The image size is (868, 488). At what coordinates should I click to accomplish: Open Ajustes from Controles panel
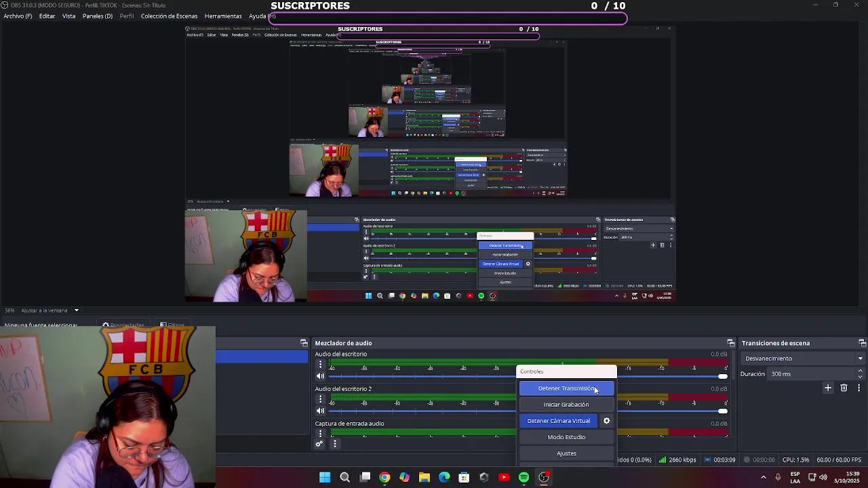click(566, 453)
